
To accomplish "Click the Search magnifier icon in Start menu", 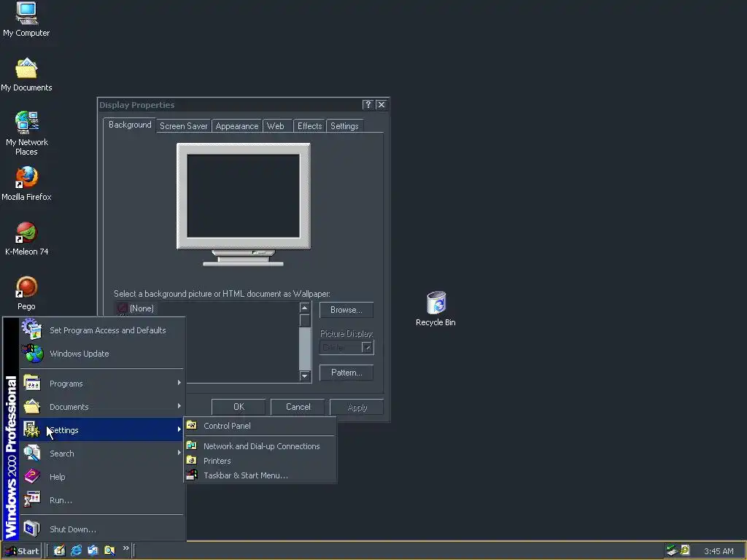I will 32,453.
